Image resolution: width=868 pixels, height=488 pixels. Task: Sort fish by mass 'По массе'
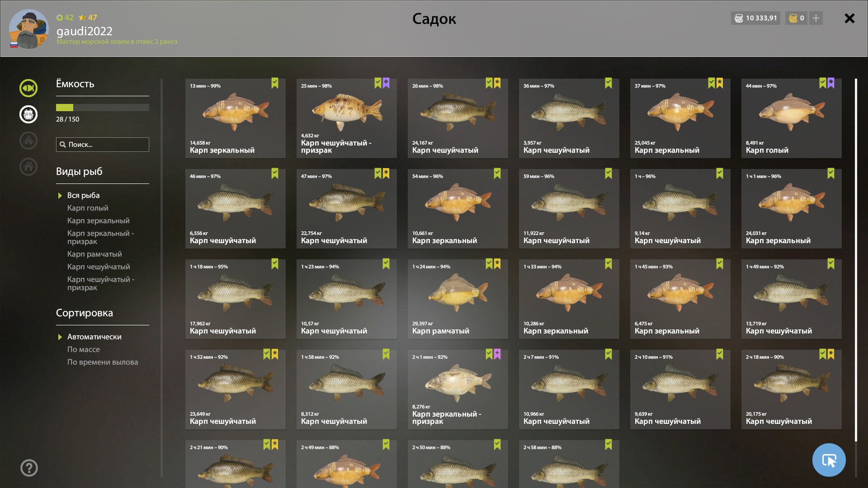[84, 349]
